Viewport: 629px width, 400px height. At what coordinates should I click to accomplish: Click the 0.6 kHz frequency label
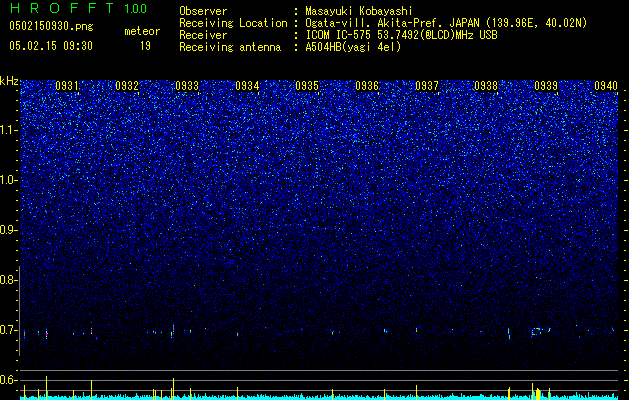coord(8,380)
